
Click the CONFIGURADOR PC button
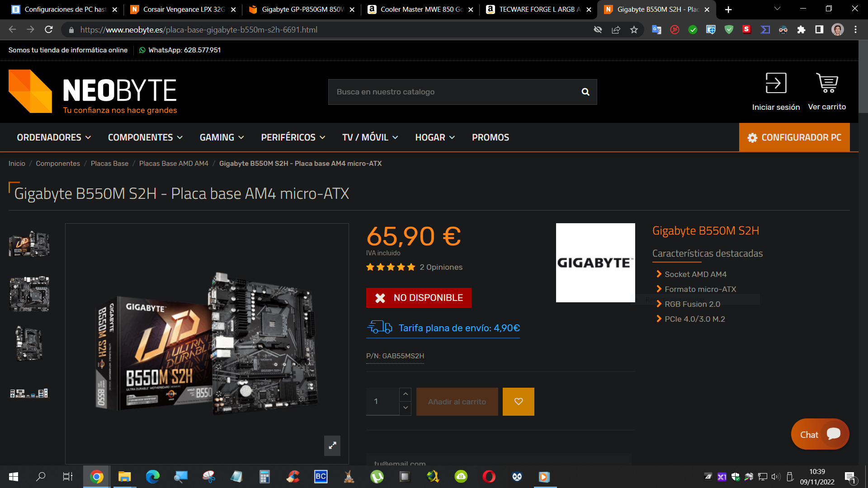point(794,137)
